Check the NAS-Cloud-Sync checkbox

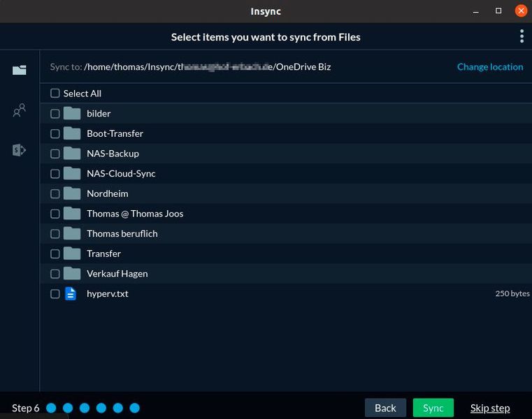point(55,174)
